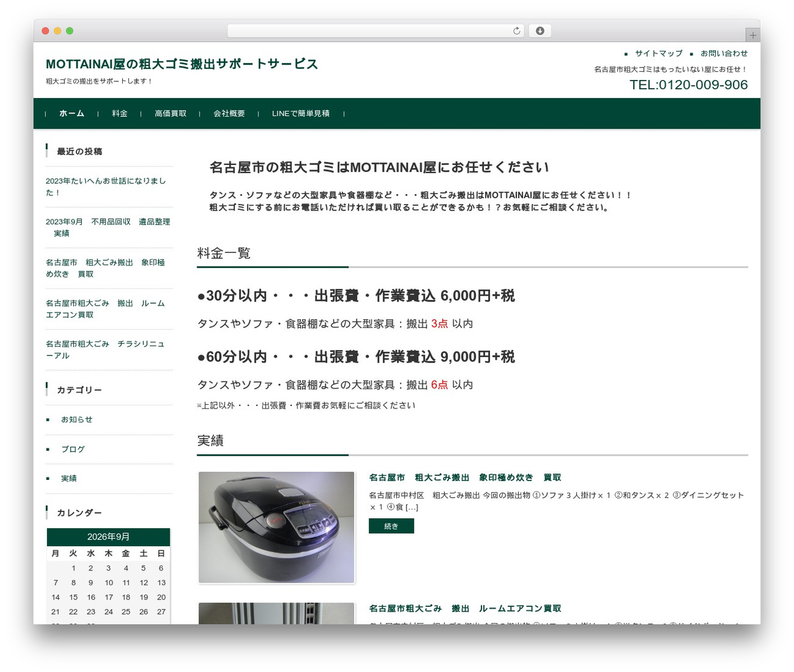Select day 27 in the calendar
The width and height of the screenshot is (794, 672).
161,612
